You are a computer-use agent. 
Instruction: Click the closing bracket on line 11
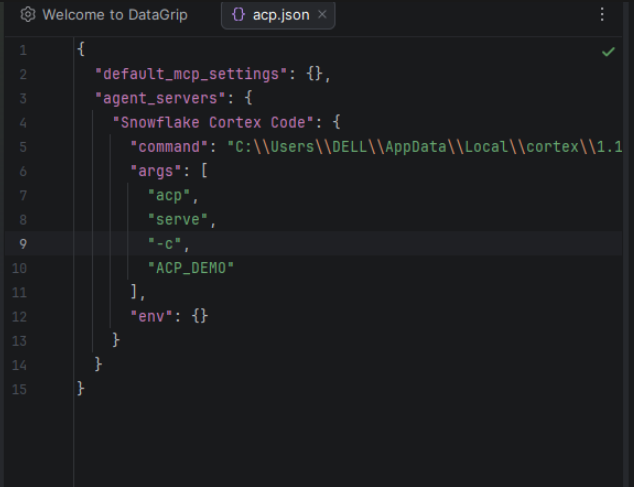click(134, 291)
